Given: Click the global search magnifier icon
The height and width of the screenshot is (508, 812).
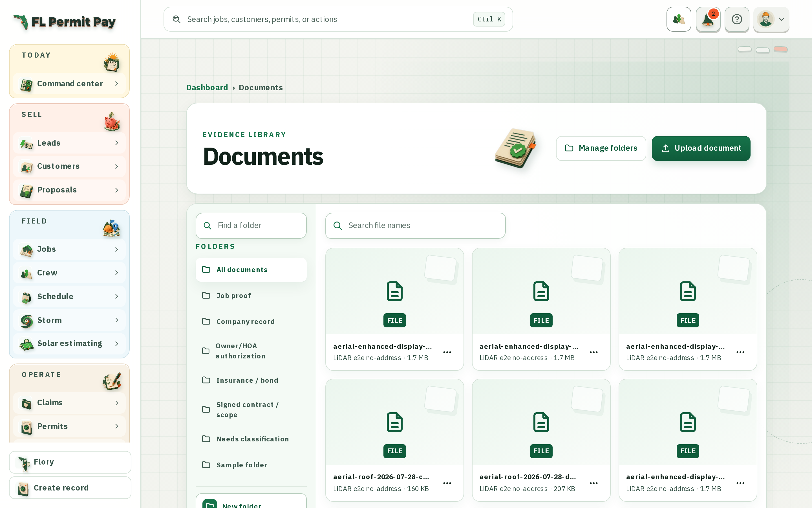Looking at the screenshot, I should pos(176,19).
